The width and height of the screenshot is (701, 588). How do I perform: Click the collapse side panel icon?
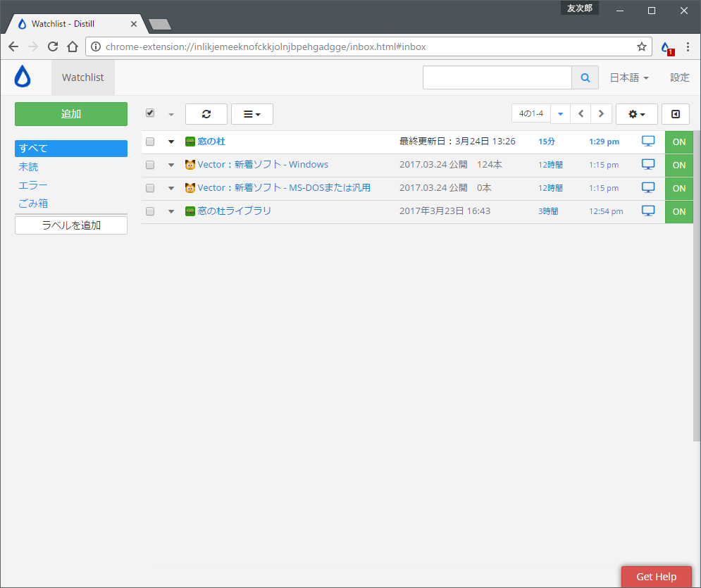[676, 114]
